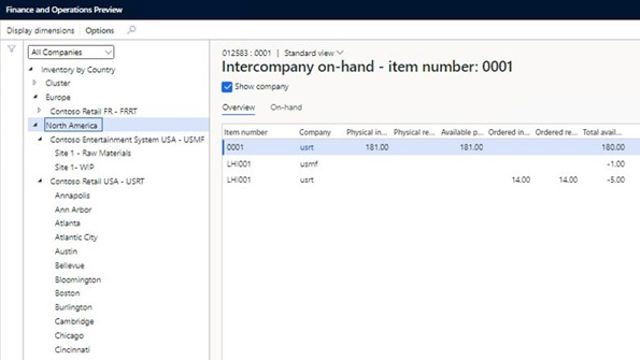Click Physical in... column header

pos(366,132)
